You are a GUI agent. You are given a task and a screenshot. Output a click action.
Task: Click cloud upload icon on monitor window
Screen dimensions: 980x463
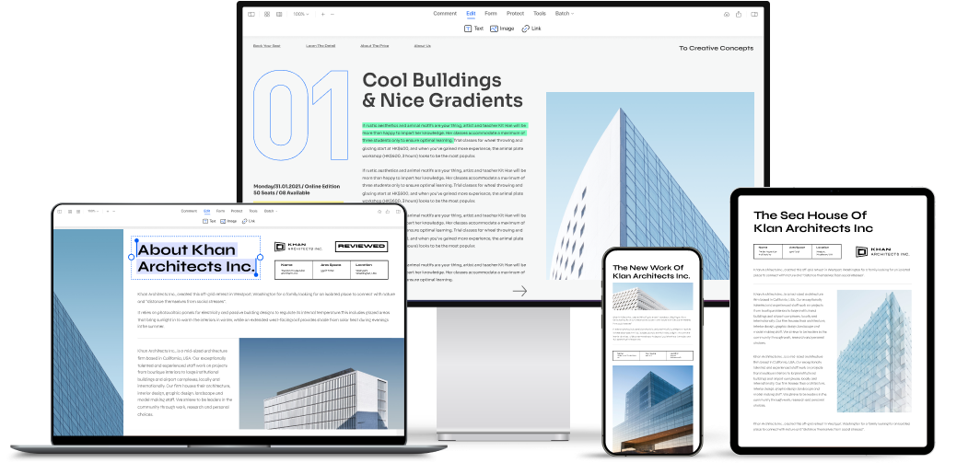click(x=726, y=14)
